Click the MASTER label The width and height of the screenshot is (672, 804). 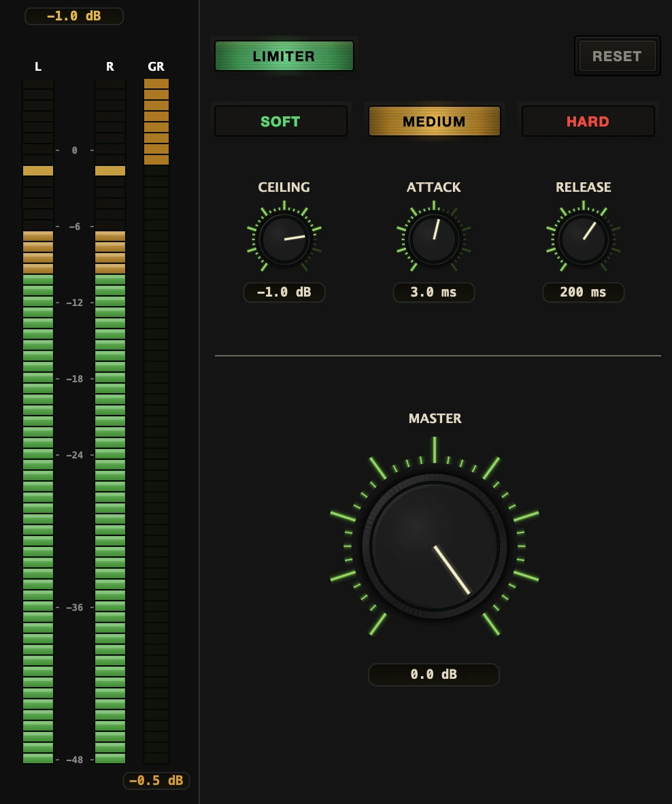coord(435,418)
